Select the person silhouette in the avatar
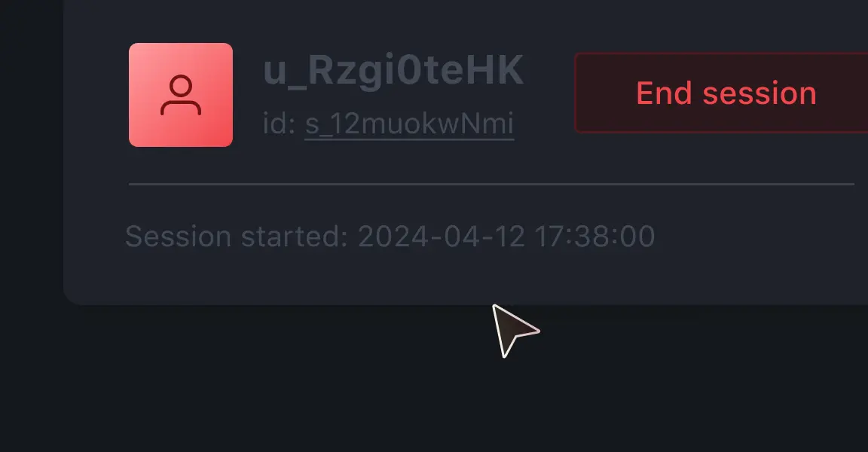 pos(181,95)
